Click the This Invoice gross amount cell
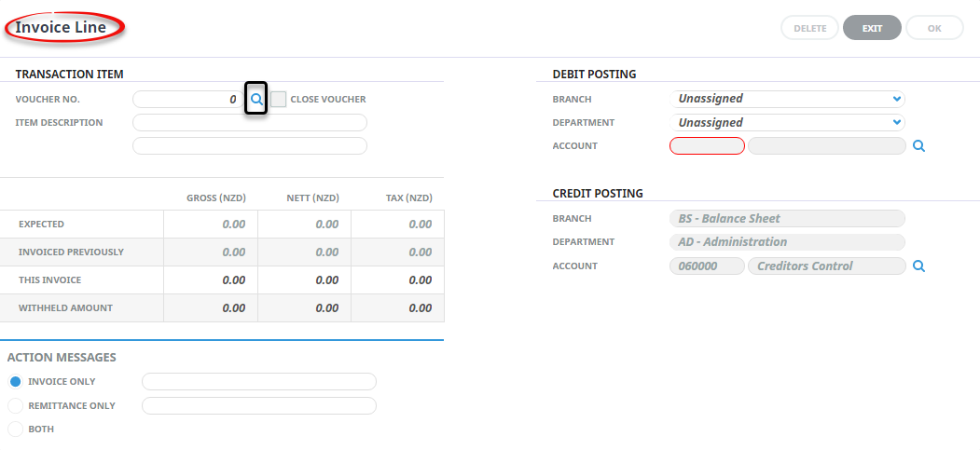Viewport: 980px width, 450px height. (x=211, y=280)
